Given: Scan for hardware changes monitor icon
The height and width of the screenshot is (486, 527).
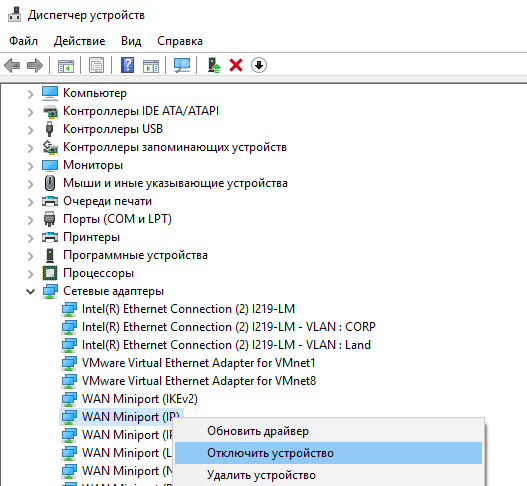Looking at the screenshot, I should point(182,65).
